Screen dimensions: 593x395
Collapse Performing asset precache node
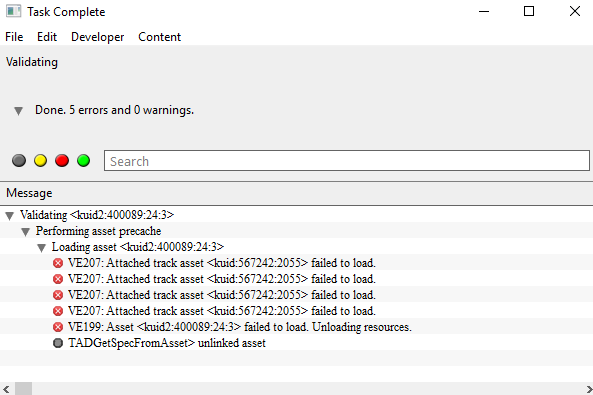point(25,232)
